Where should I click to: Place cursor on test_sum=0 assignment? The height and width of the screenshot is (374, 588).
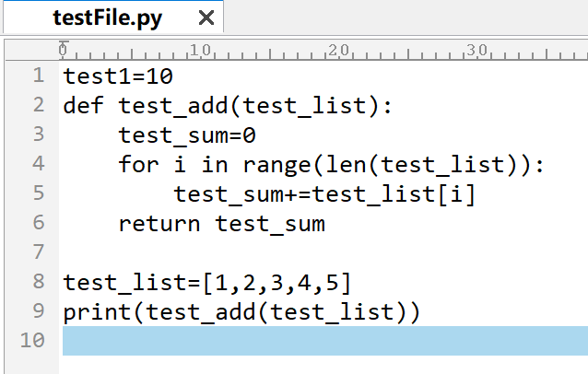coord(186,135)
